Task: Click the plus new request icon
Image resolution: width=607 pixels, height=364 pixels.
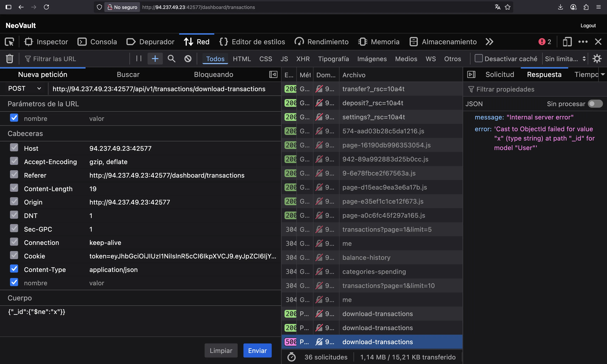Action: [155, 59]
